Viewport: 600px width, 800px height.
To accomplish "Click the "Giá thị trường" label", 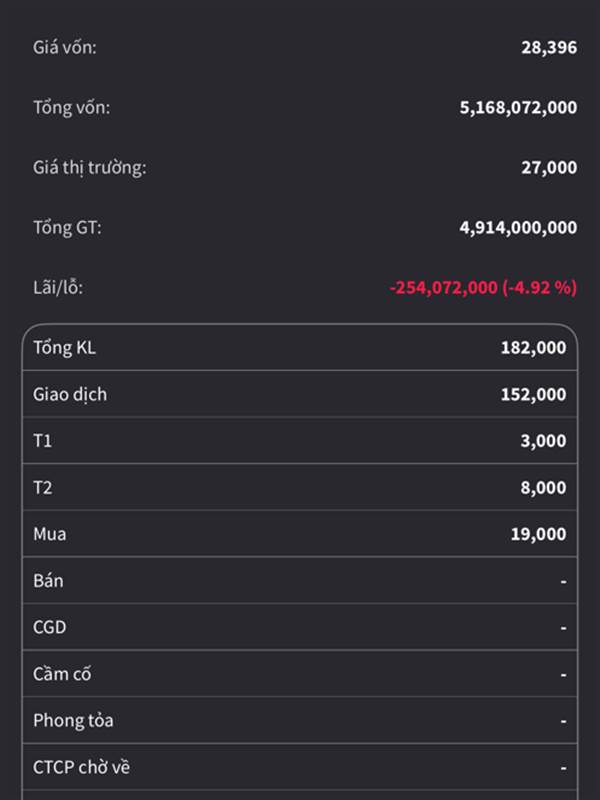I will click(89, 167).
